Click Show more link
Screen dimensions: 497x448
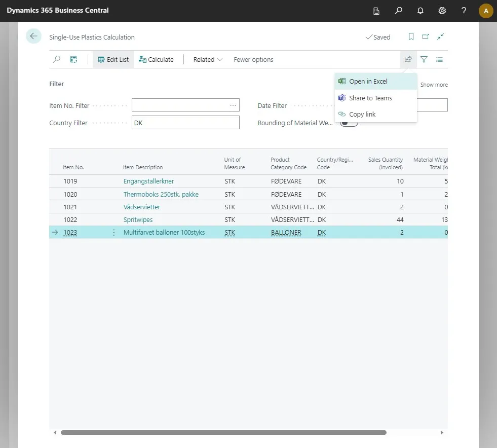tap(434, 85)
